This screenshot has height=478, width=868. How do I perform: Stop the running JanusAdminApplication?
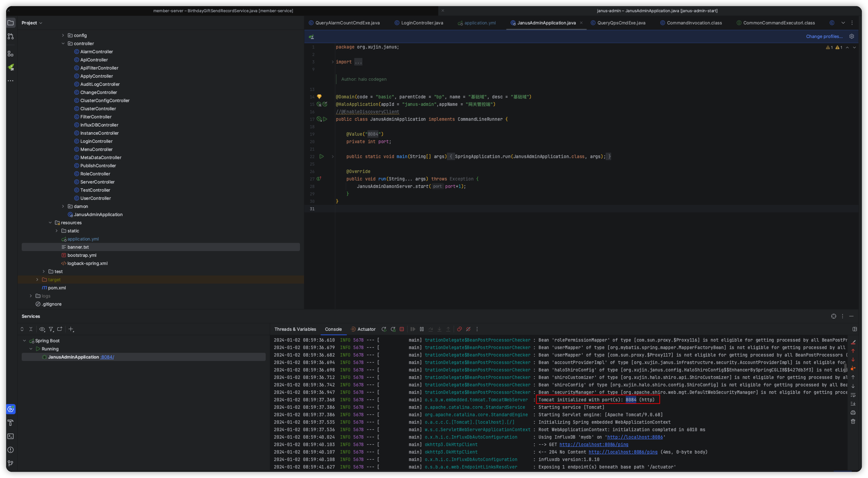coord(402,329)
